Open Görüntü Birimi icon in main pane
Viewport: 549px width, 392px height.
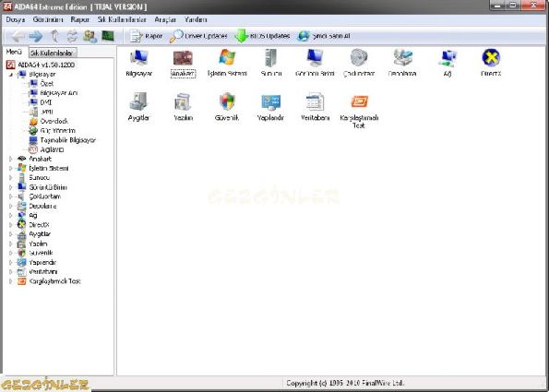click(315, 63)
